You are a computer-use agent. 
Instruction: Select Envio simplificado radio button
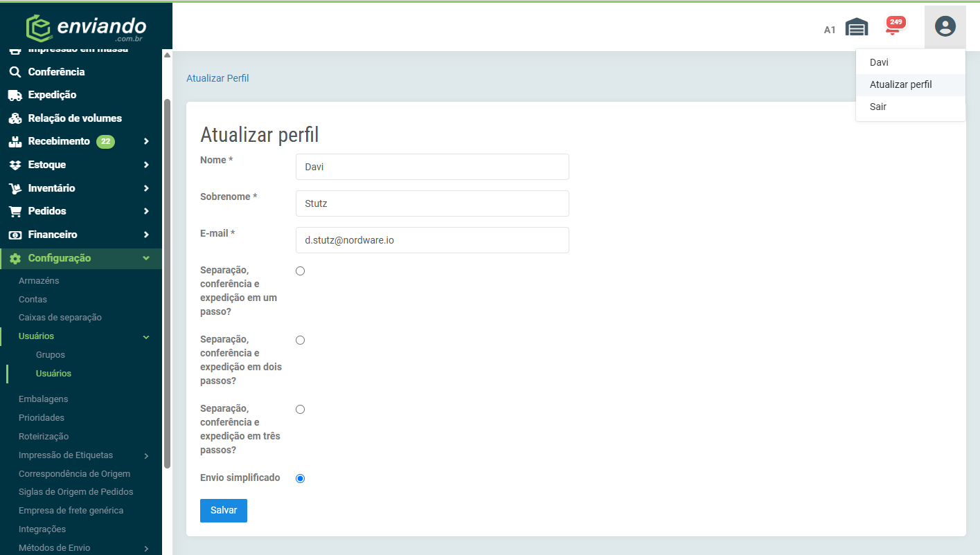point(300,478)
